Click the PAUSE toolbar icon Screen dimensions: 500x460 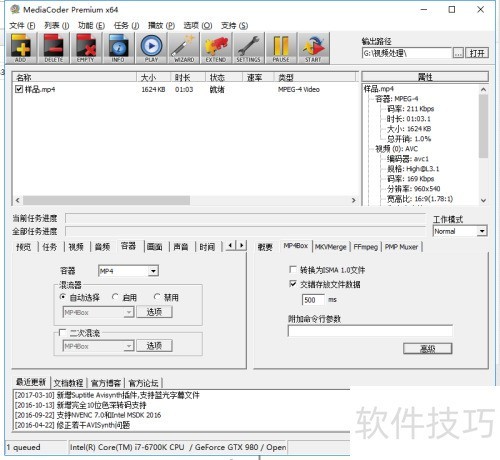tap(281, 48)
